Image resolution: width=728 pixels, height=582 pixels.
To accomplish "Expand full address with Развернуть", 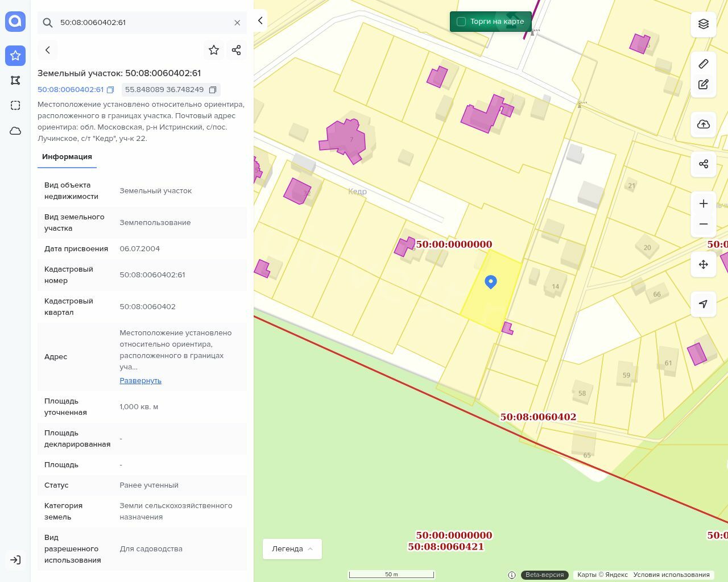I will [x=140, y=381].
